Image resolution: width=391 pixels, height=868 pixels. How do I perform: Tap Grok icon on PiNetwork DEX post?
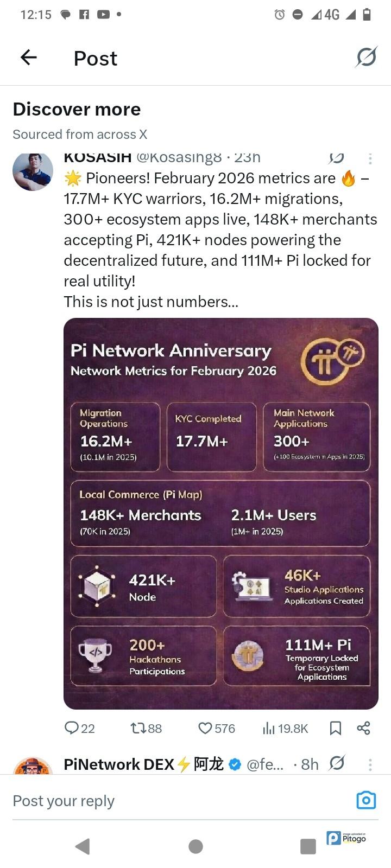click(x=337, y=763)
